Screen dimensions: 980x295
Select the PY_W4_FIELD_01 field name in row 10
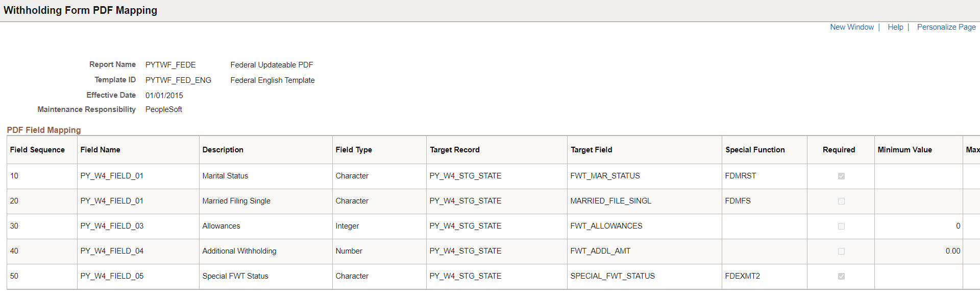pyautogui.click(x=112, y=176)
